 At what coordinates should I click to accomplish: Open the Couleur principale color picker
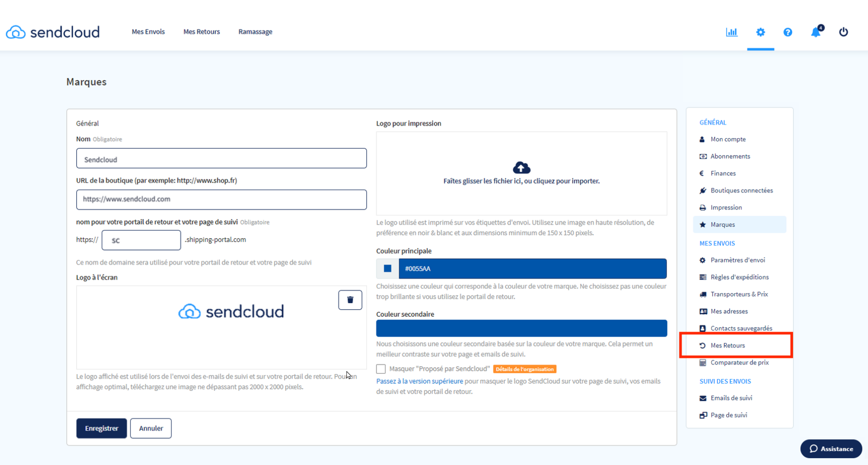[387, 268]
